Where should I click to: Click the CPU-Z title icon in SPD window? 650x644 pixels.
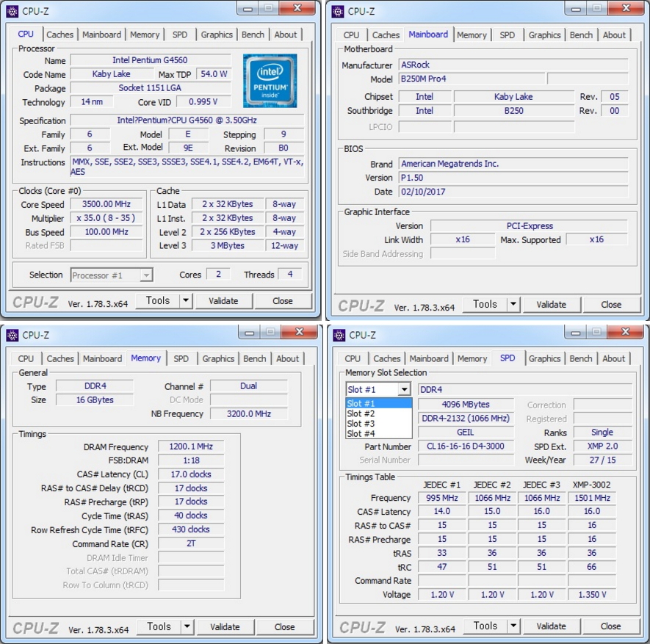(x=339, y=335)
